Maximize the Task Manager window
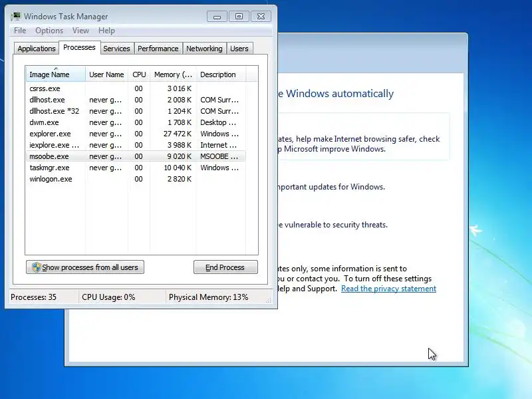Image resolution: width=532 pixels, height=399 pixels. point(239,16)
